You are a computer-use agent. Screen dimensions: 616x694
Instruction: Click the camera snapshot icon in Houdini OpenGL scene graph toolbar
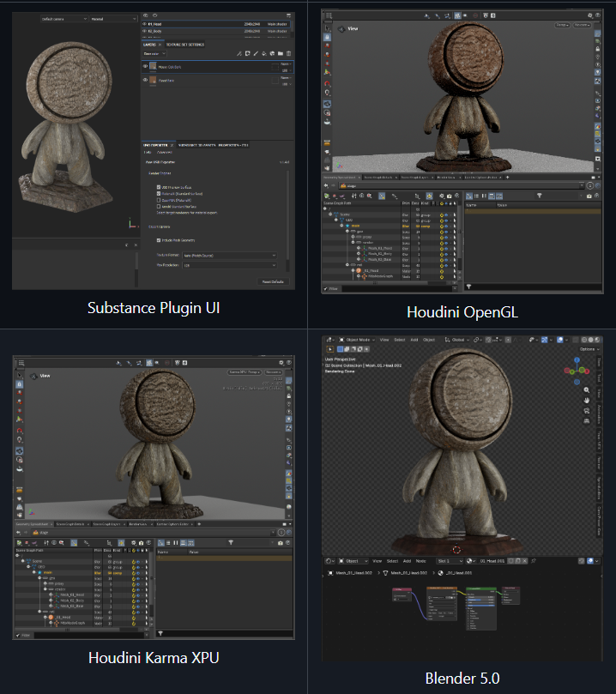coord(450,196)
